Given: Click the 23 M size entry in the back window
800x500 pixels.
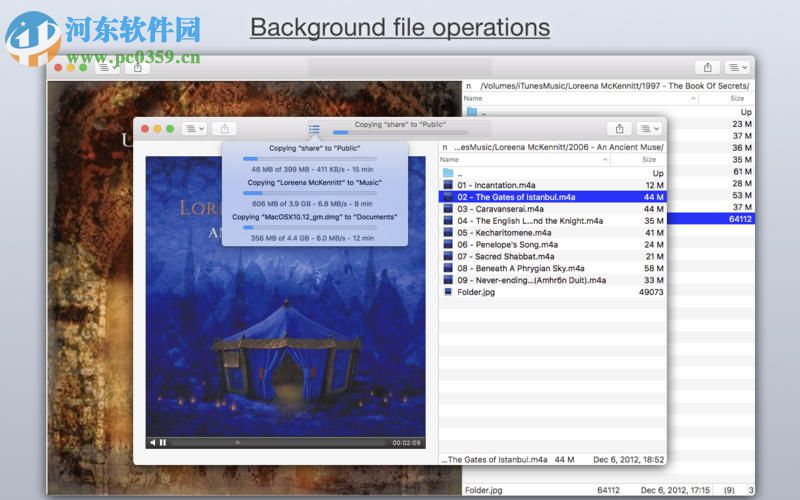Looking at the screenshot, I should [742, 124].
